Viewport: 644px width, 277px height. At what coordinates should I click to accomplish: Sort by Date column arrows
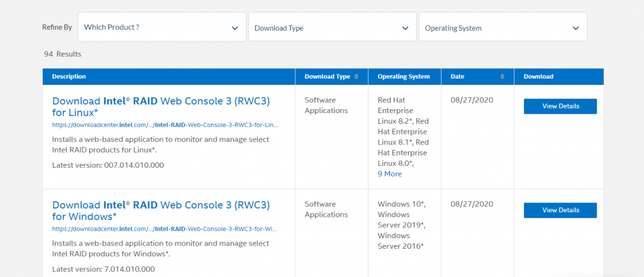(502, 77)
